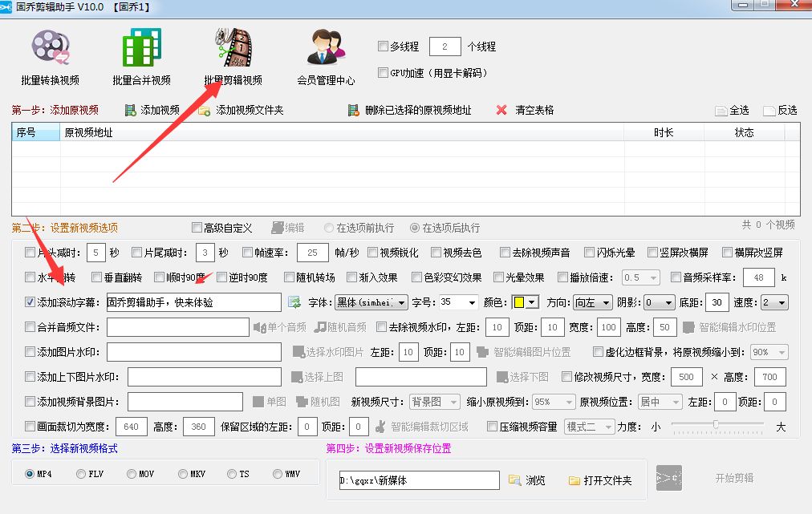Click scrolling subtitle text input field
Image resolution: width=812 pixels, height=514 pixels.
point(193,302)
